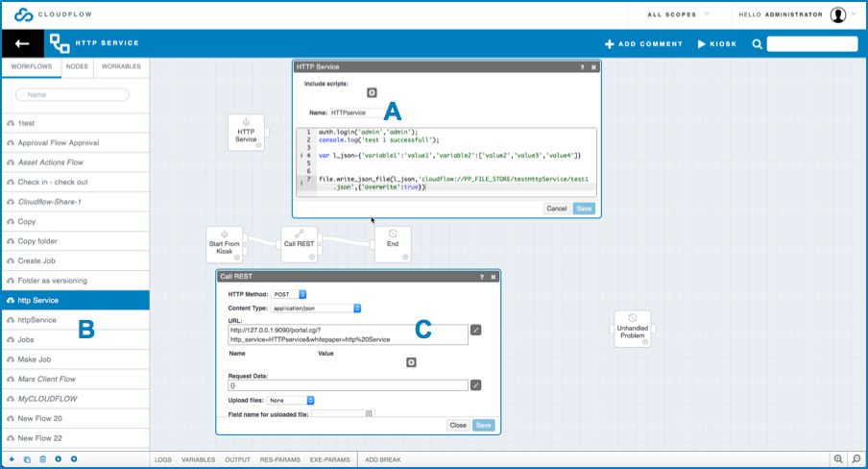Select 'Asset Actions Flow' workflow
The height and width of the screenshot is (469, 868).
coord(75,162)
